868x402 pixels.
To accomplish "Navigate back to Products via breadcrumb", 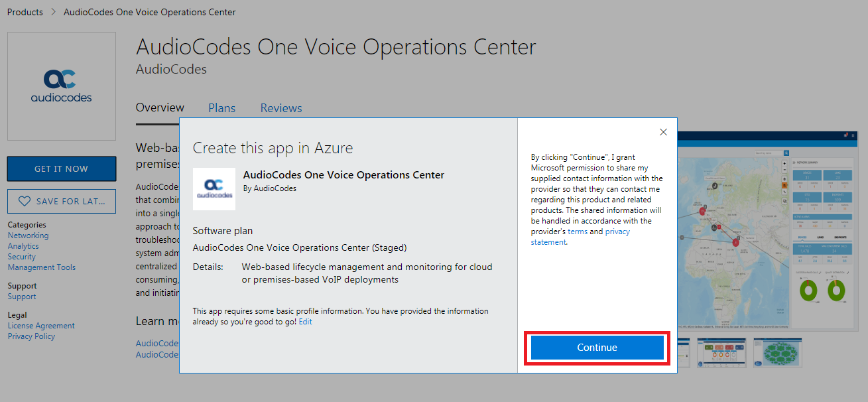I will [25, 11].
